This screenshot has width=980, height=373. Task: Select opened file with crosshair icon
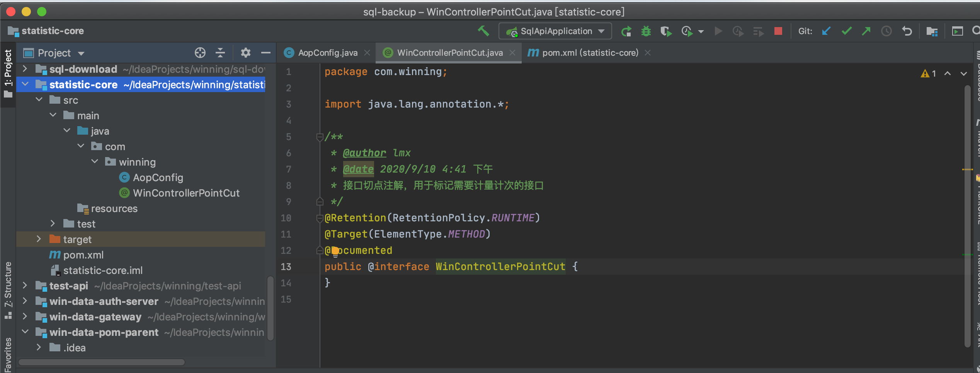coord(200,53)
